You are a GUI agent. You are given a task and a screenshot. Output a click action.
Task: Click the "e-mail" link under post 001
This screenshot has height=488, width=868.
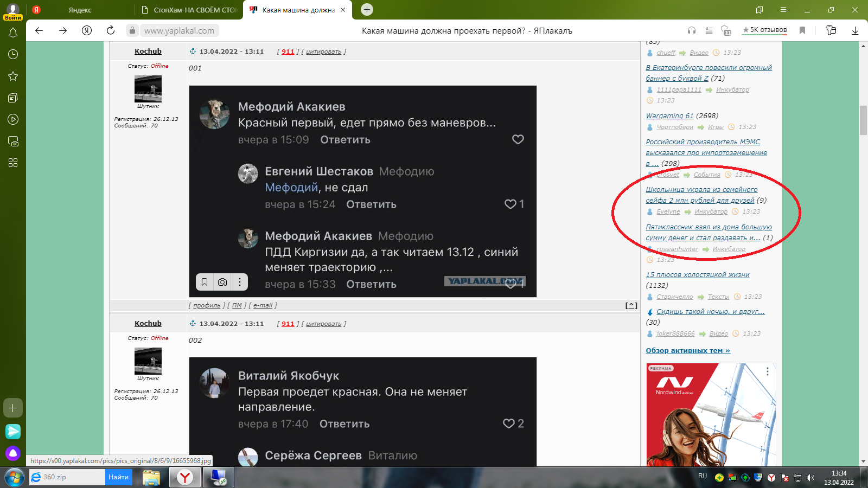point(263,306)
